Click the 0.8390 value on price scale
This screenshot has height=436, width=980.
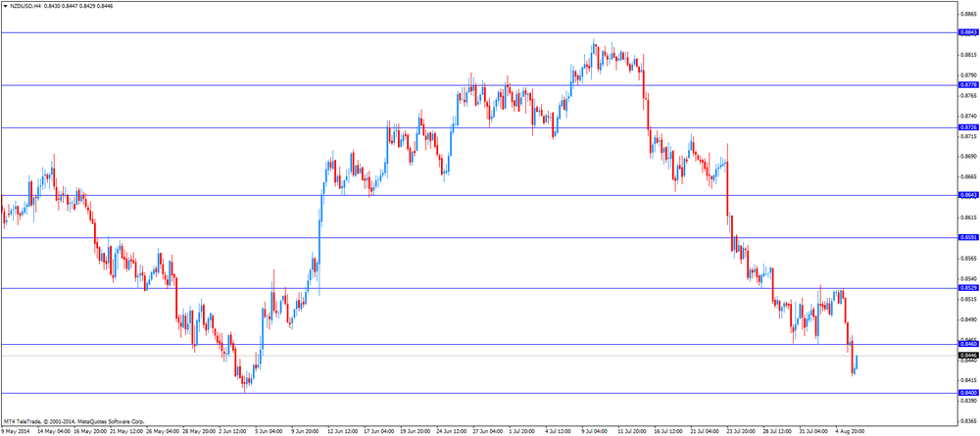[x=969, y=401]
